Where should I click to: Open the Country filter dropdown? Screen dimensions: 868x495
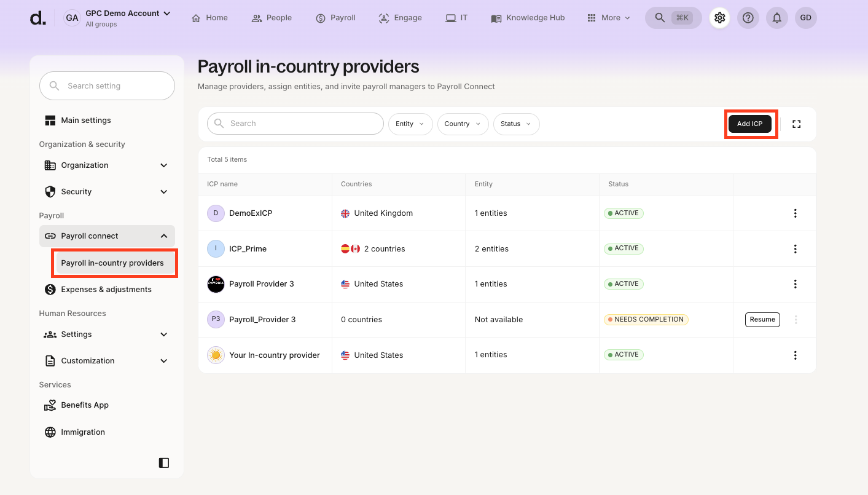pyautogui.click(x=463, y=124)
